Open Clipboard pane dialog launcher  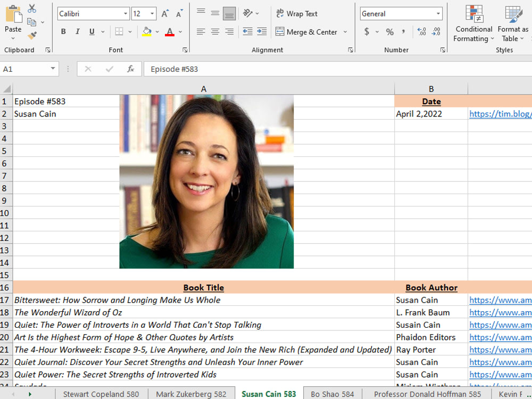(x=48, y=50)
